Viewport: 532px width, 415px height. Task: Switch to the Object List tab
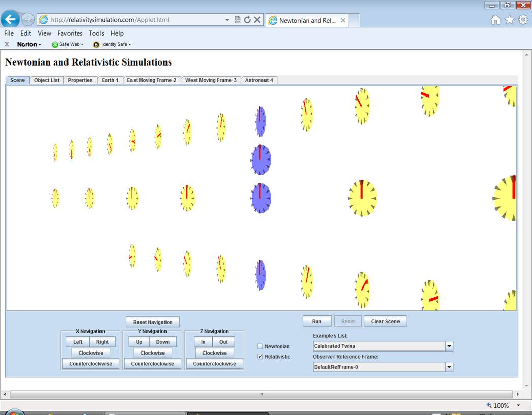47,80
